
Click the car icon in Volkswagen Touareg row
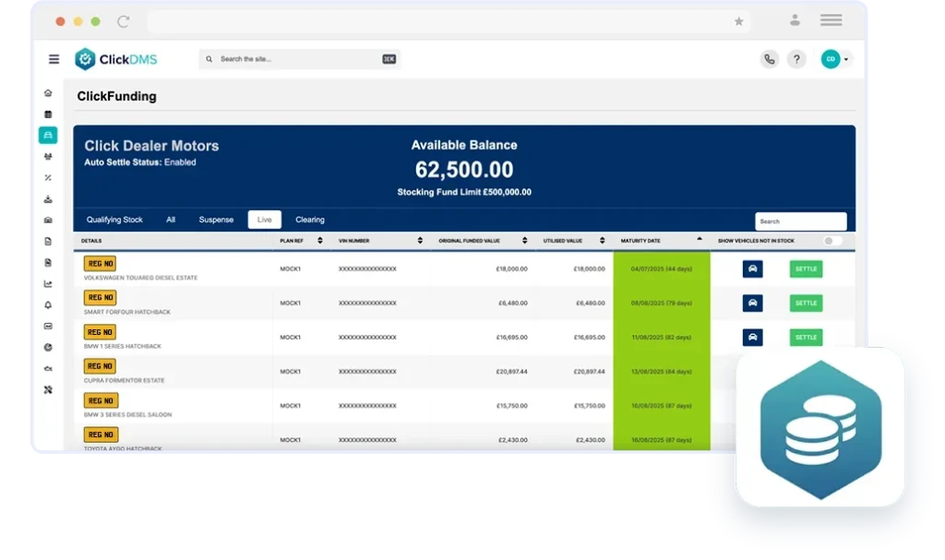[x=753, y=268]
